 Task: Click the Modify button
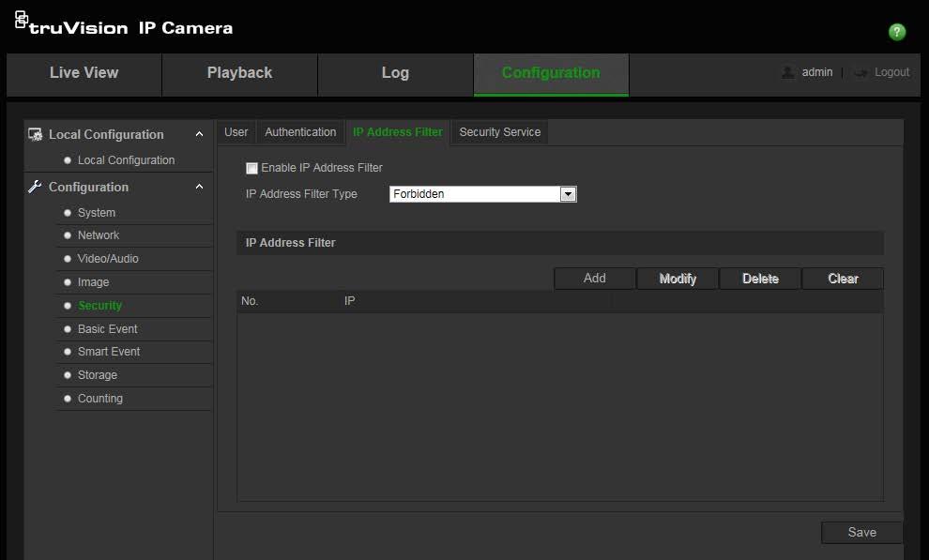(678, 279)
